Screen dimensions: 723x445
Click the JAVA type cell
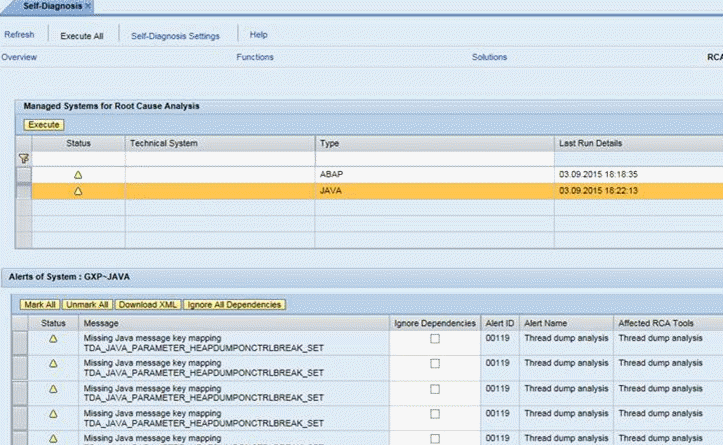coord(434,191)
